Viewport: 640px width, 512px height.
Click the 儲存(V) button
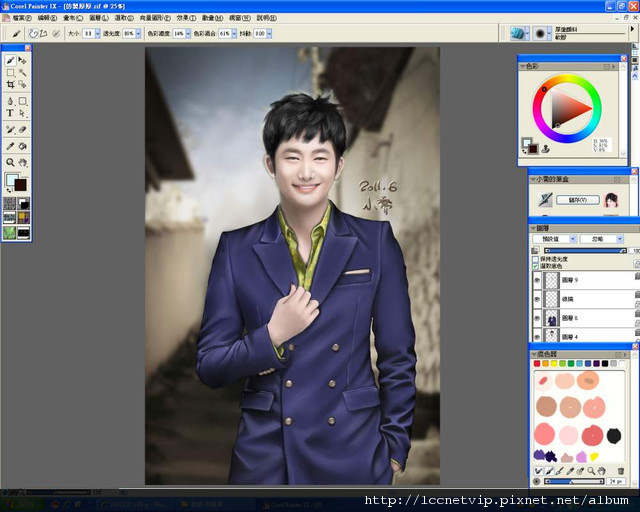tap(578, 200)
